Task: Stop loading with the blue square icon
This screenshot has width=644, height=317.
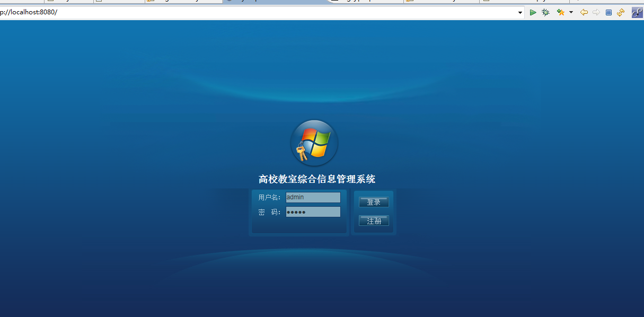Action: 608,12
